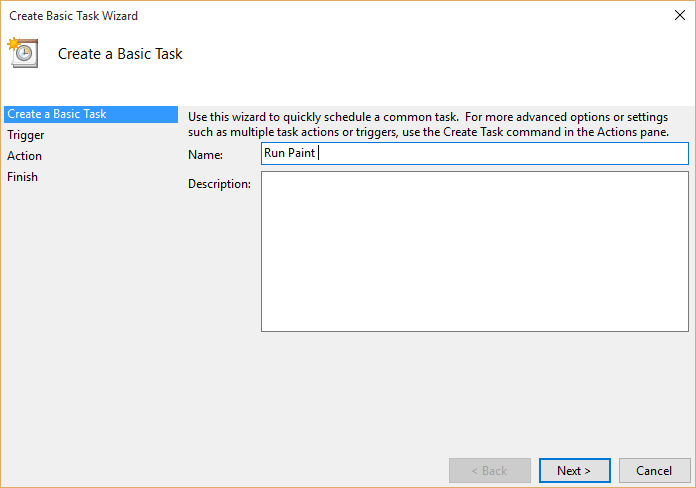Screen dimensions: 696x488
Task: Click the Name field containing Run Paint
Action: point(475,153)
